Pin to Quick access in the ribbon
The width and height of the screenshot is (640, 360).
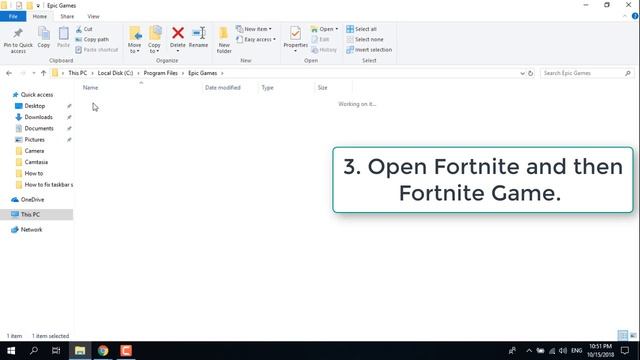pyautogui.click(x=18, y=40)
